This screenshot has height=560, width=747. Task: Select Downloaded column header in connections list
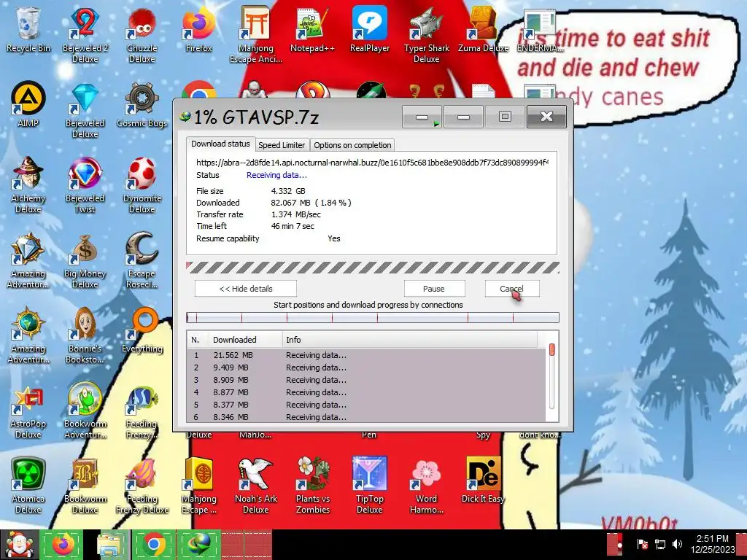tap(245, 340)
